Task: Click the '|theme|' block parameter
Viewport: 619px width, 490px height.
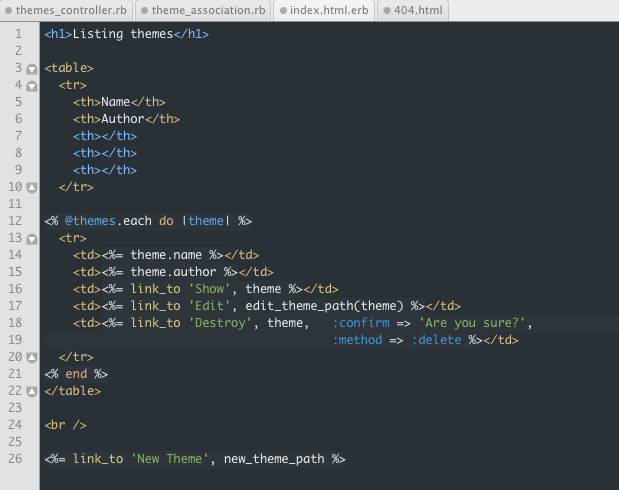Action: (206, 221)
